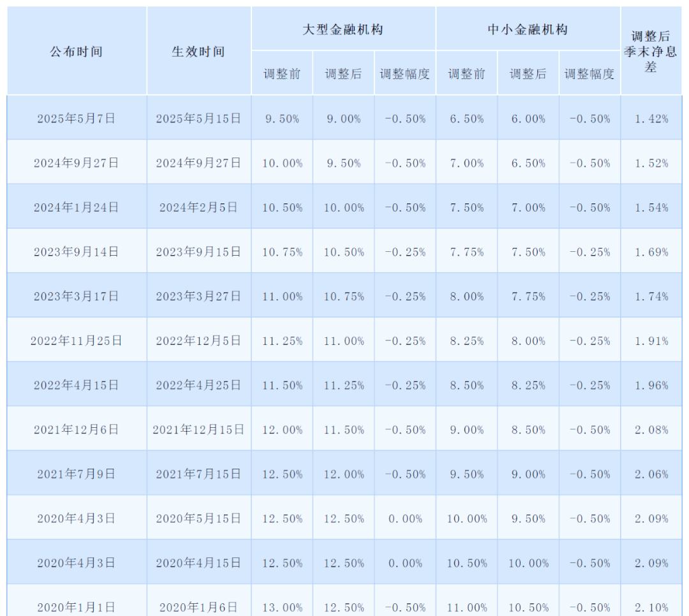This screenshot has height=616, width=689.
Task: Click the 2020年1月1日 date cell
Action: coord(77,606)
